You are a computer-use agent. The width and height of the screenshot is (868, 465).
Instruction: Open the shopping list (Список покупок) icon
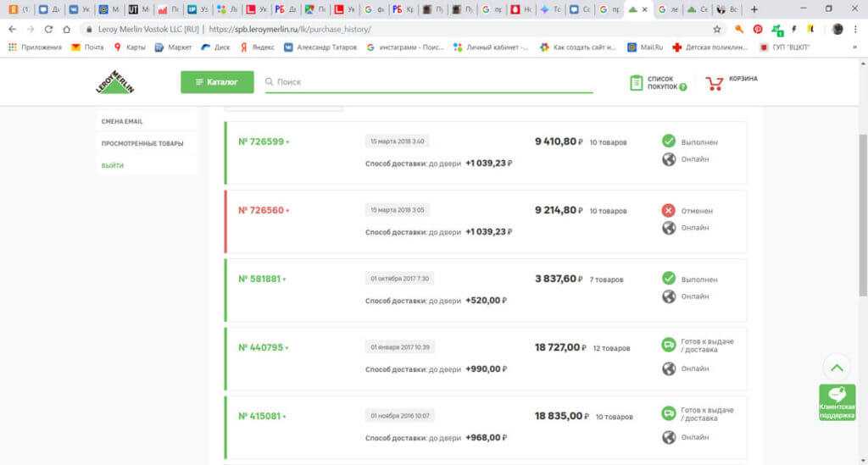(637, 82)
